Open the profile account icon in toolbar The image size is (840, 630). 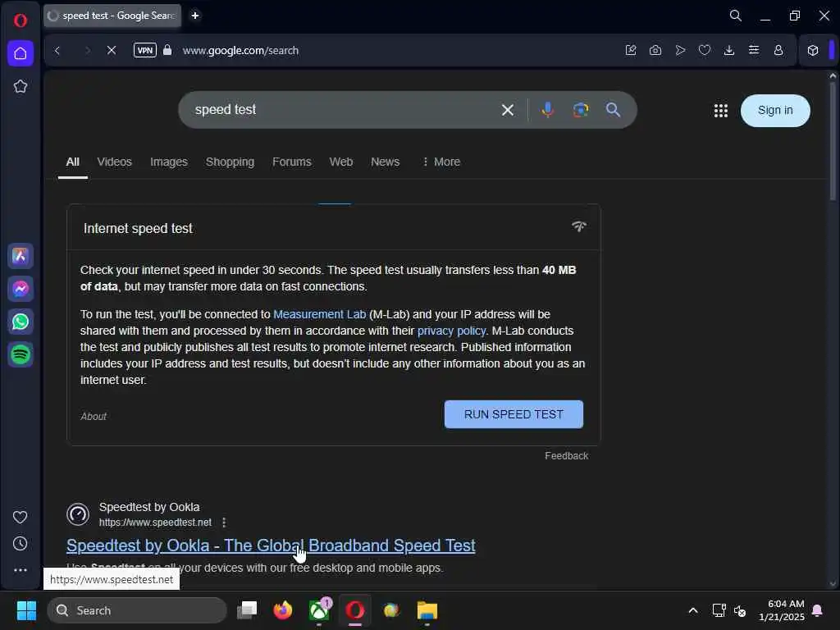tap(778, 50)
